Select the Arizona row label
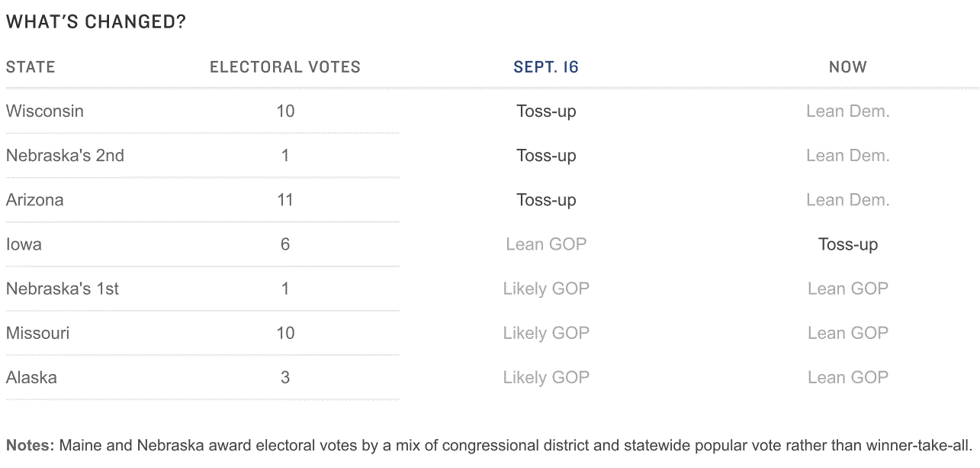 point(35,200)
